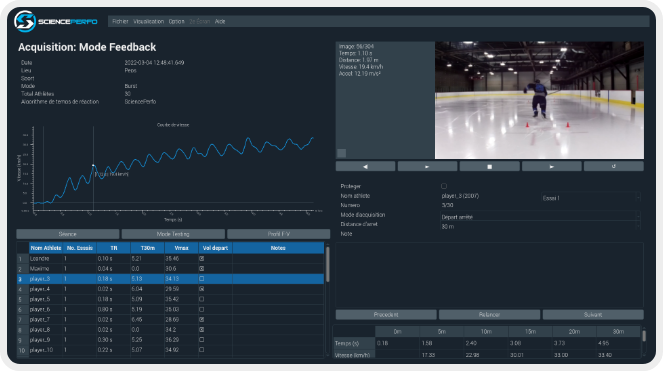Click the small square icon below the frame info
Viewport: 663px width, 371px height.
point(342,153)
